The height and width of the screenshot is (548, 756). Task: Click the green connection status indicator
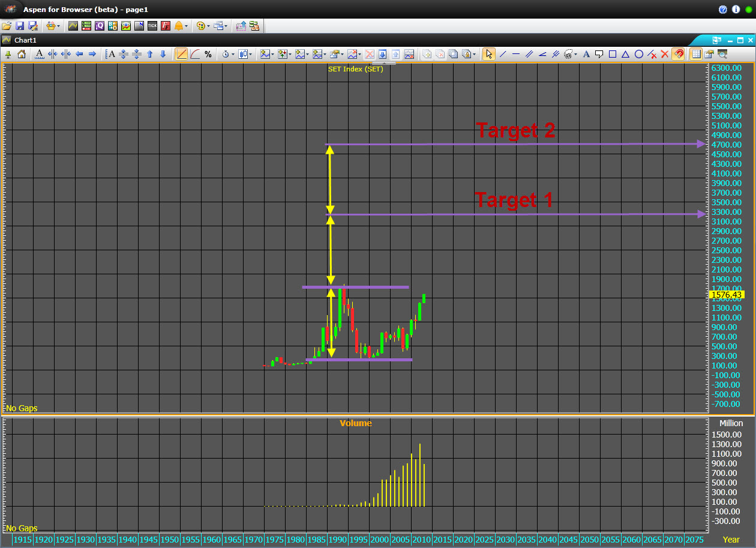click(748, 10)
